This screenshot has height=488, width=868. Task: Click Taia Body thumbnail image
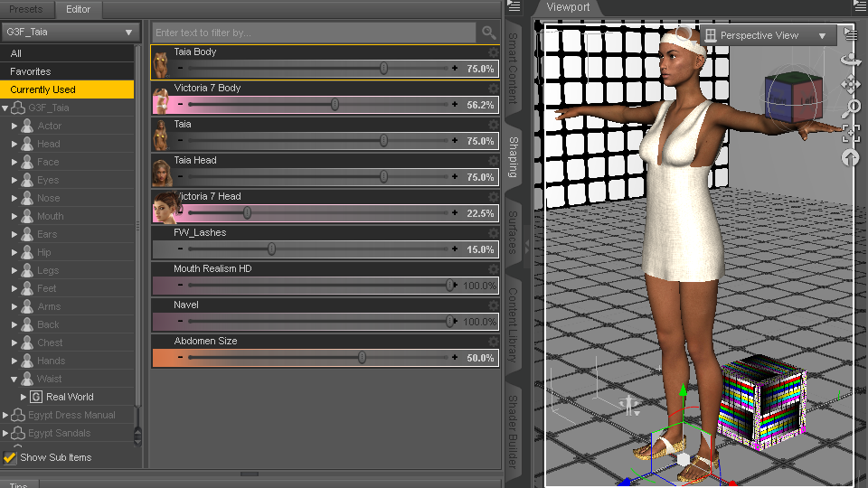[161, 64]
